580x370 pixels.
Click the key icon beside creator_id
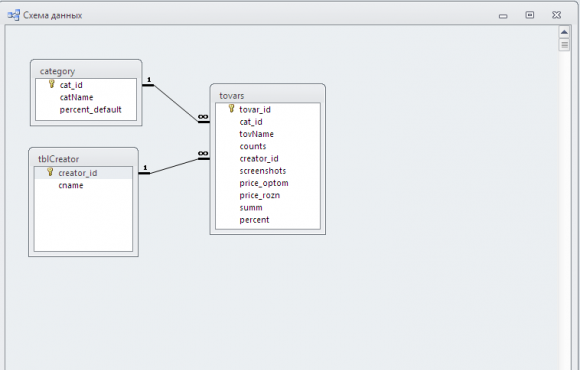point(50,172)
